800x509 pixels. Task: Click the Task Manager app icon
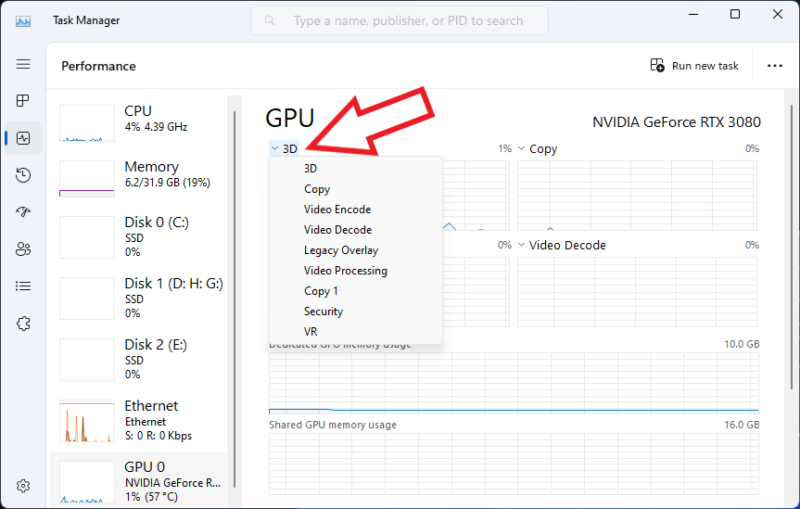pyautogui.click(x=23, y=21)
